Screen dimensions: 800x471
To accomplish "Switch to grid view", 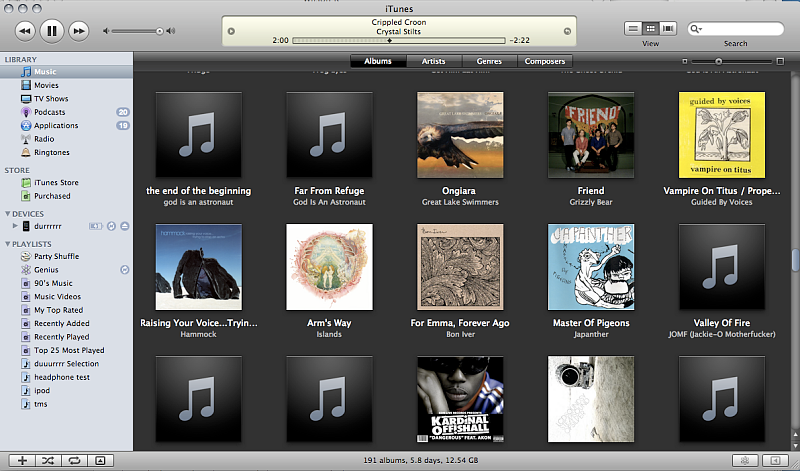I will [651, 29].
